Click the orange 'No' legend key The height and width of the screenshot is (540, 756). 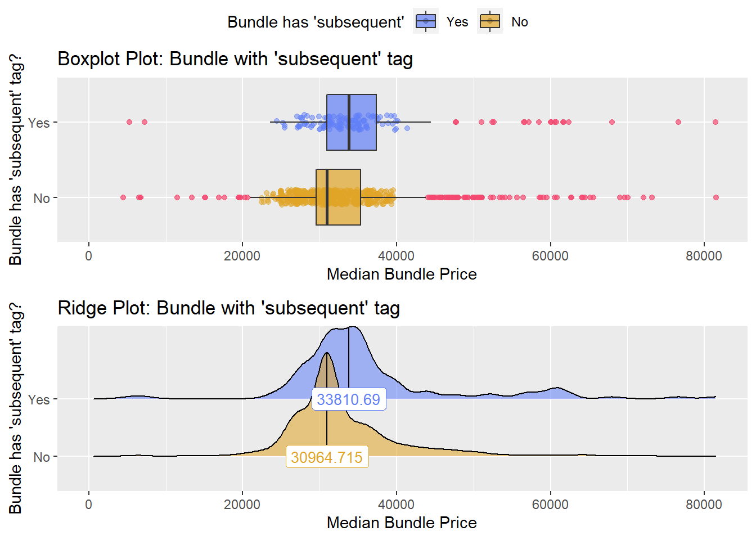coord(490,21)
